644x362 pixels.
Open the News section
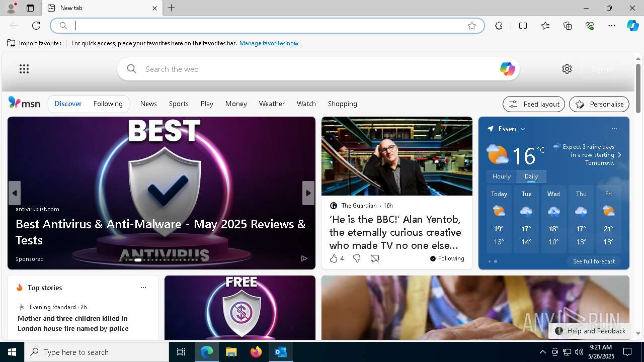click(x=148, y=104)
